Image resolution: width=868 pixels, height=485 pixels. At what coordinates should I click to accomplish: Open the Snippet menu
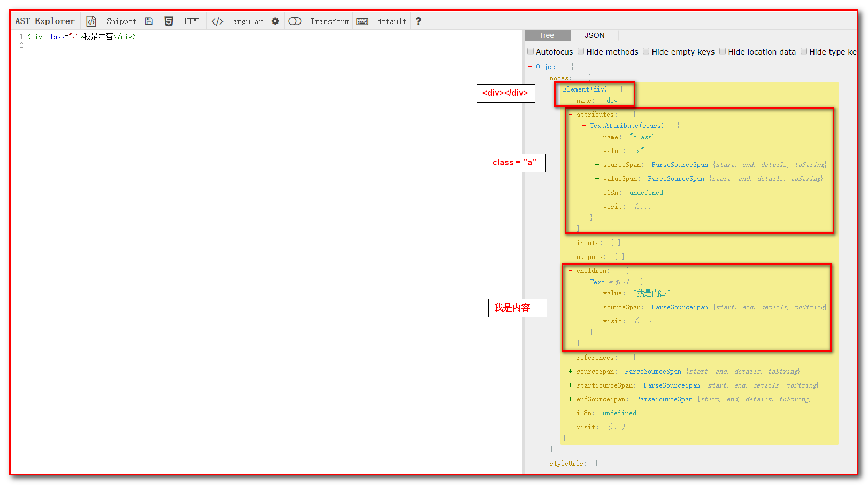pos(121,21)
